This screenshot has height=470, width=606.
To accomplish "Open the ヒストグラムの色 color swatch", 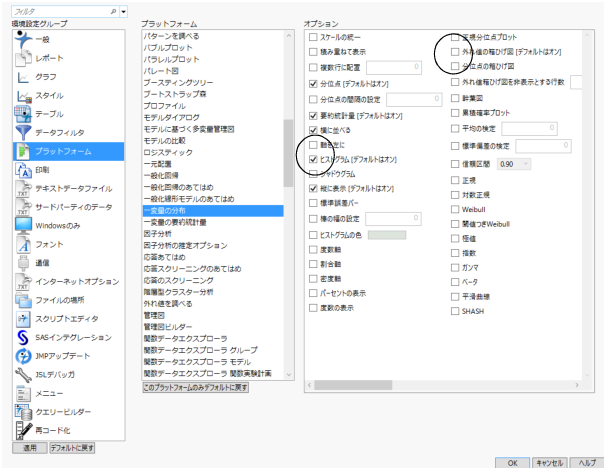I will click(x=387, y=235).
